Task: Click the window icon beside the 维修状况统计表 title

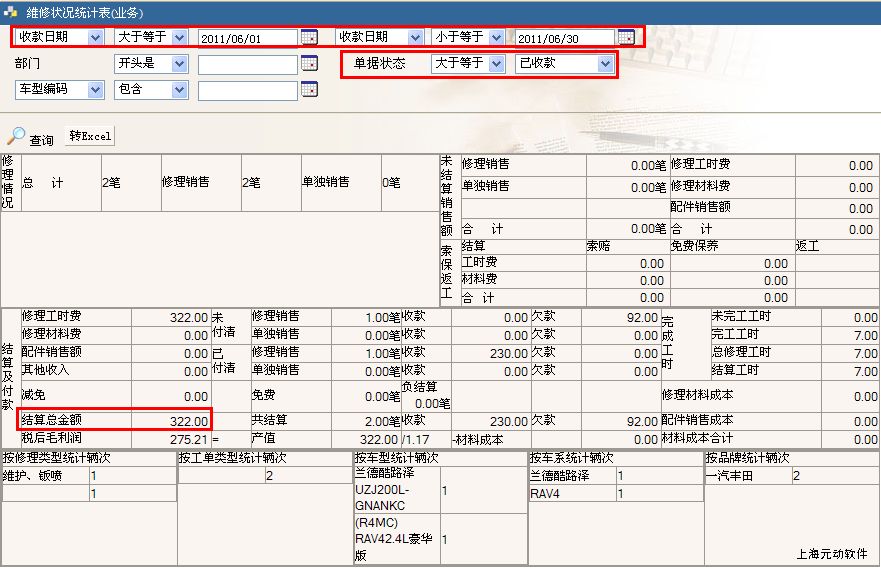Action: (12, 12)
